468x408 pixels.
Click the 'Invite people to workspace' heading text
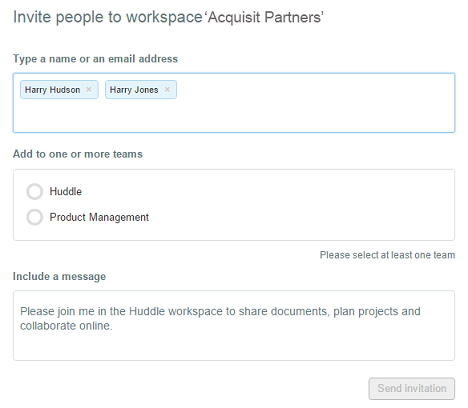108,17
